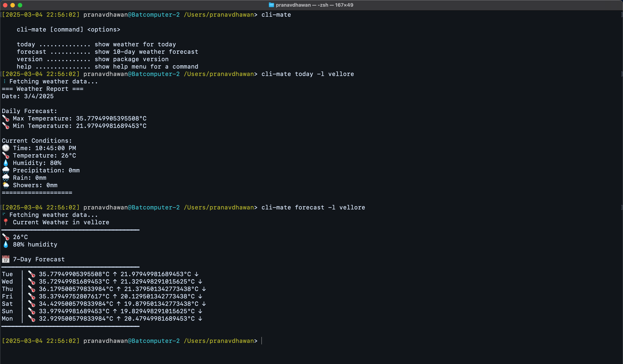Click the Date: 3/4/2025 line
The image size is (623, 364).
pos(28,96)
